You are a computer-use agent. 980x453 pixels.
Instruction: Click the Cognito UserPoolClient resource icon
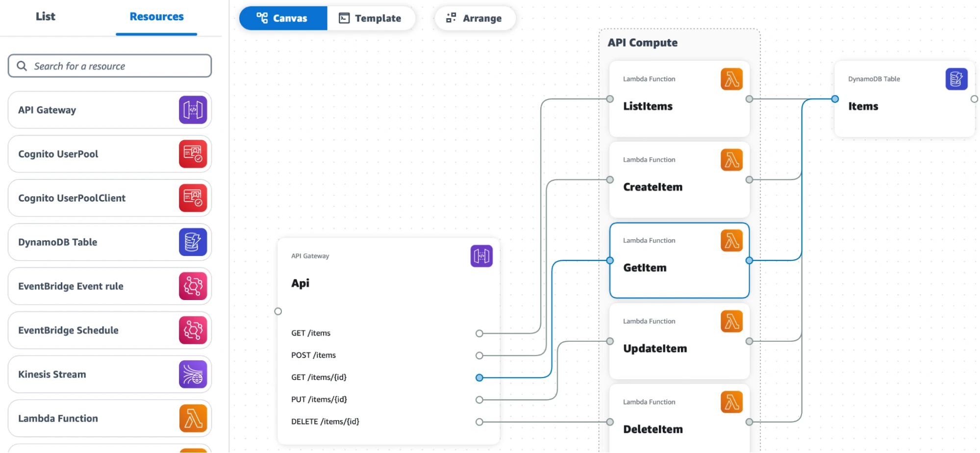[193, 198]
